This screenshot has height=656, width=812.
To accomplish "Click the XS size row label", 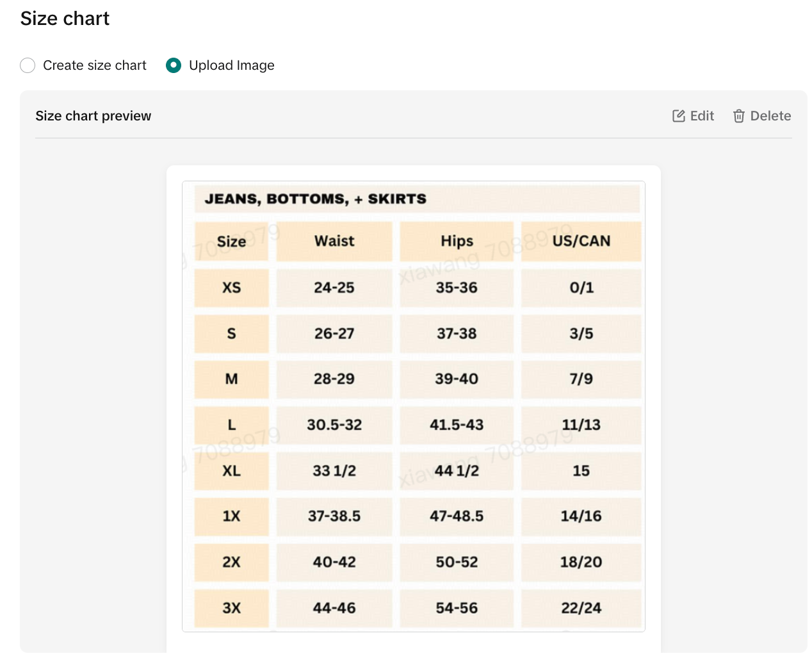I will pyautogui.click(x=231, y=288).
